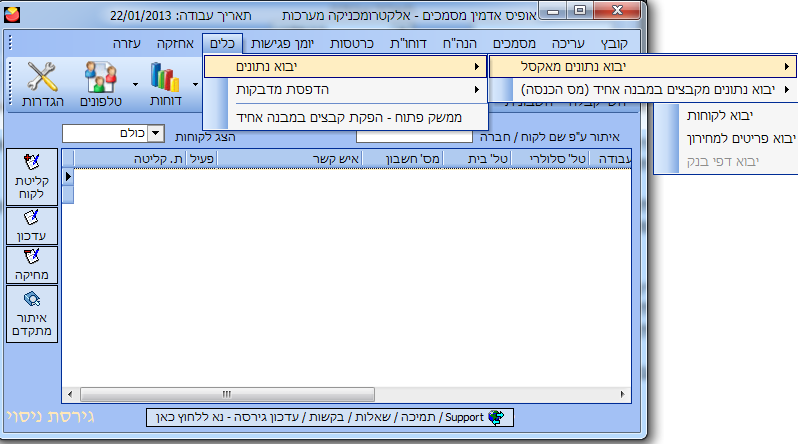Open the הנה"ח menu

[460, 44]
